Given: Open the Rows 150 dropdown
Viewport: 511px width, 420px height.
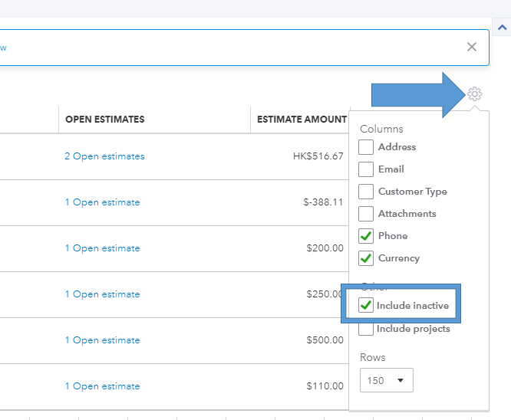Looking at the screenshot, I should (386, 380).
